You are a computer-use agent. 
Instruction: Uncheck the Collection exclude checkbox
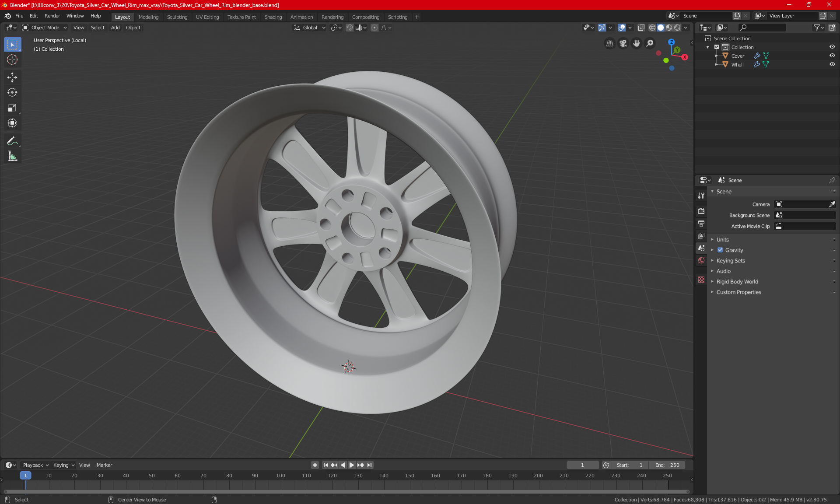tap(717, 47)
